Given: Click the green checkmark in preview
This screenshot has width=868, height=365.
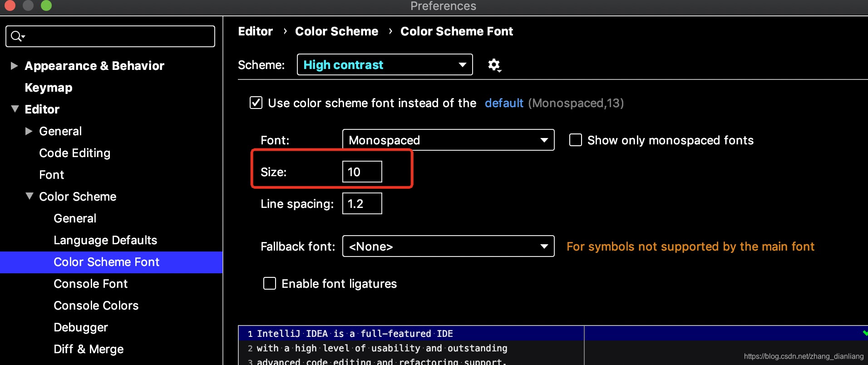Looking at the screenshot, I should 865,333.
